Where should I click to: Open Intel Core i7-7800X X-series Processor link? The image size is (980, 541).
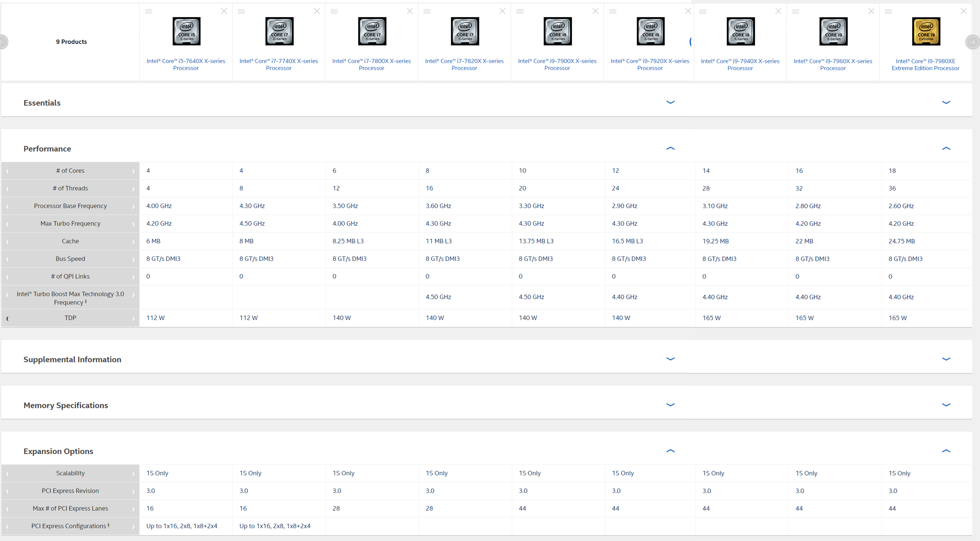tap(372, 64)
